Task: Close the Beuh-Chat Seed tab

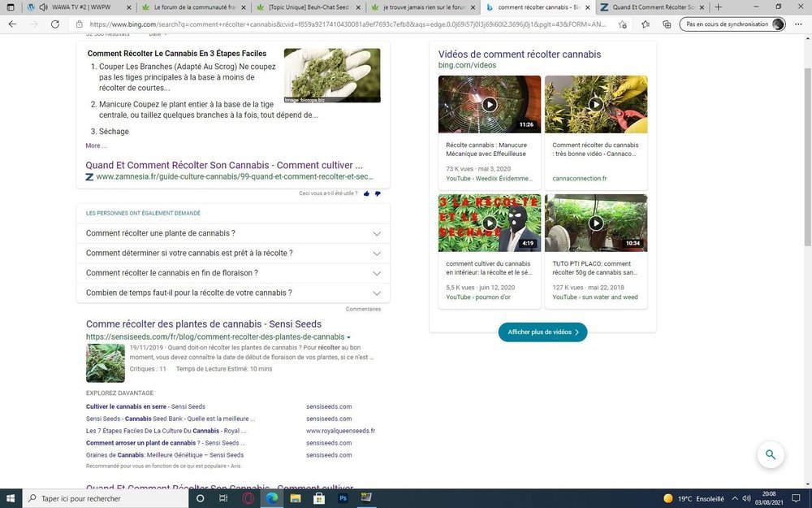Action: click(x=358, y=8)
